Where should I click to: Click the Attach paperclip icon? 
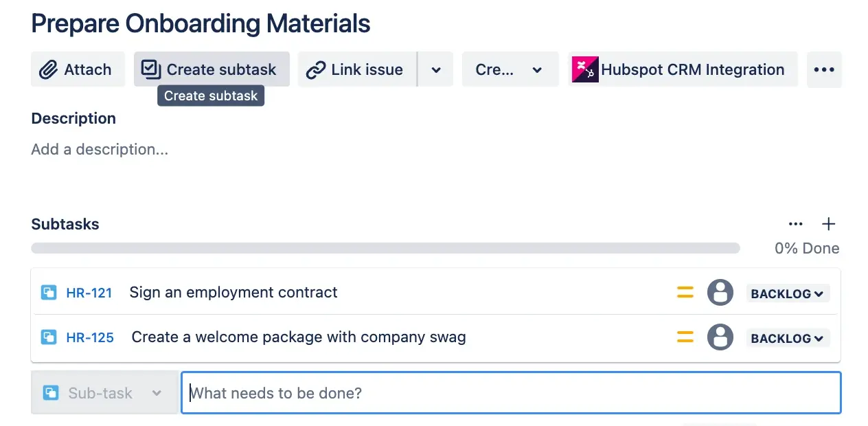click(x=48, y=69)
